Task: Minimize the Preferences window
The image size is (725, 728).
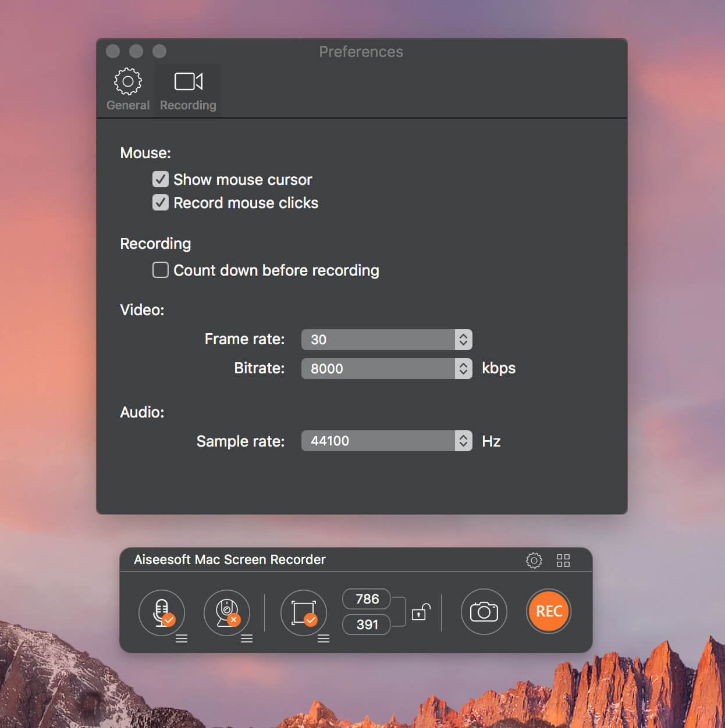Action: click(x=136, y=51)
